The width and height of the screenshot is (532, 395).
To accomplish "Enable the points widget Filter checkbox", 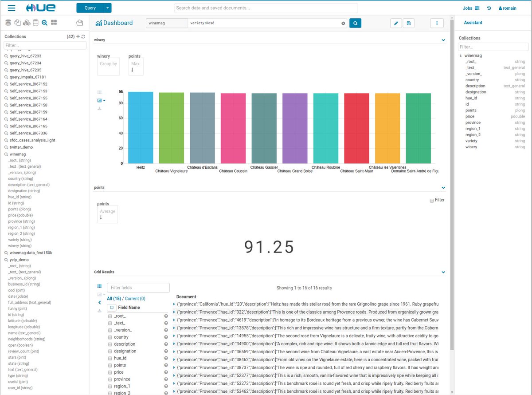I will (x=432, y=201).
